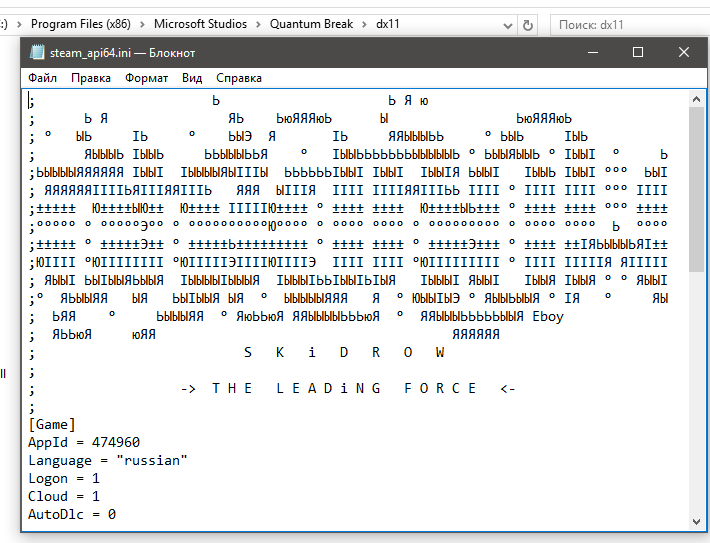Open the Формат menu
Viewport: 710px width, 543px height.
[x=146, y=78]
